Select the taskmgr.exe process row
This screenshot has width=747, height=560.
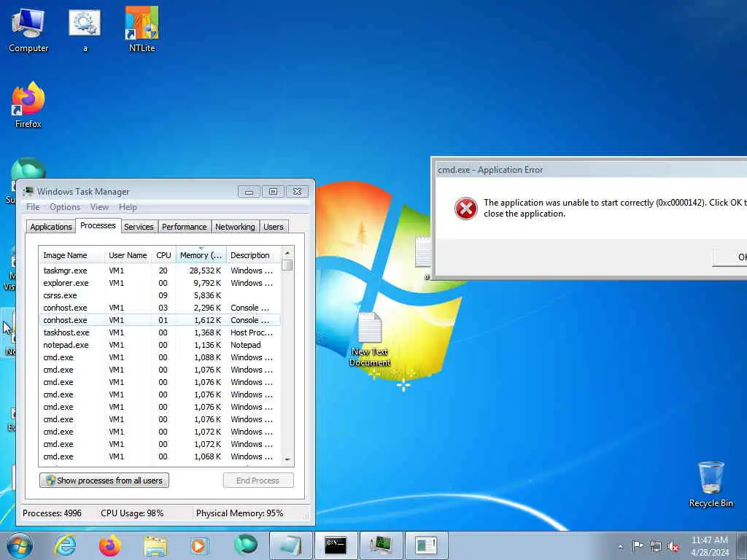pos(160,271)
